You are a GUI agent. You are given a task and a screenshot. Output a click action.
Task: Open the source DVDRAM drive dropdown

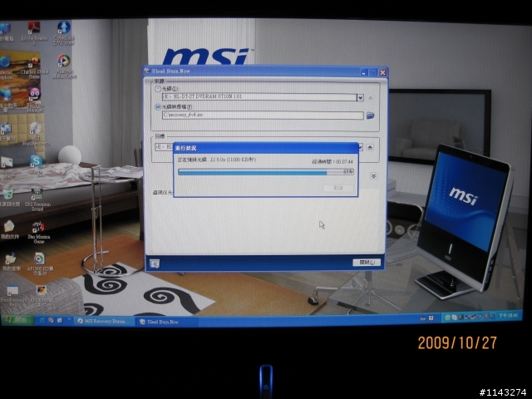(x=360, y=98)
